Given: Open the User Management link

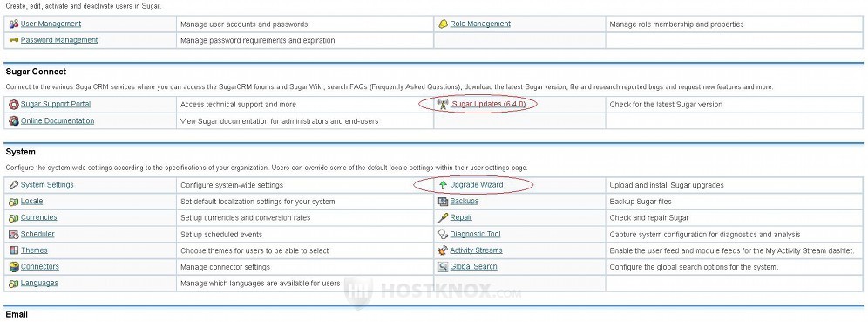Looking at the screenshot, I should click(x=51, y=24).
